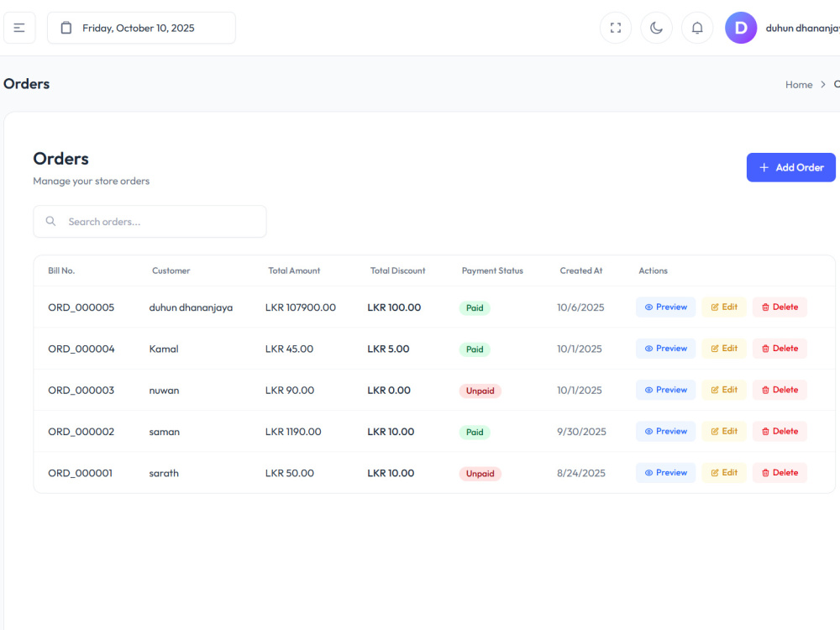
Task: Preview order ORD_000004
Action: point(665,349)
